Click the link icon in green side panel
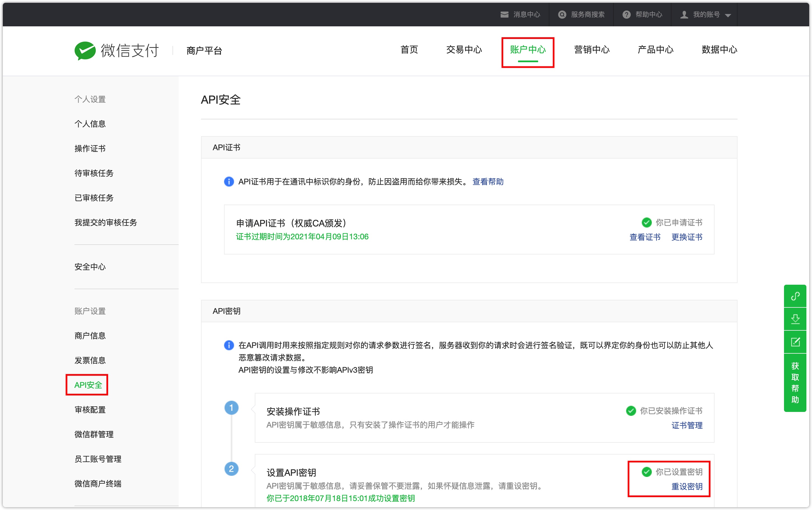The width and height of the screenshot is (812, 510). tap(795, 296)
